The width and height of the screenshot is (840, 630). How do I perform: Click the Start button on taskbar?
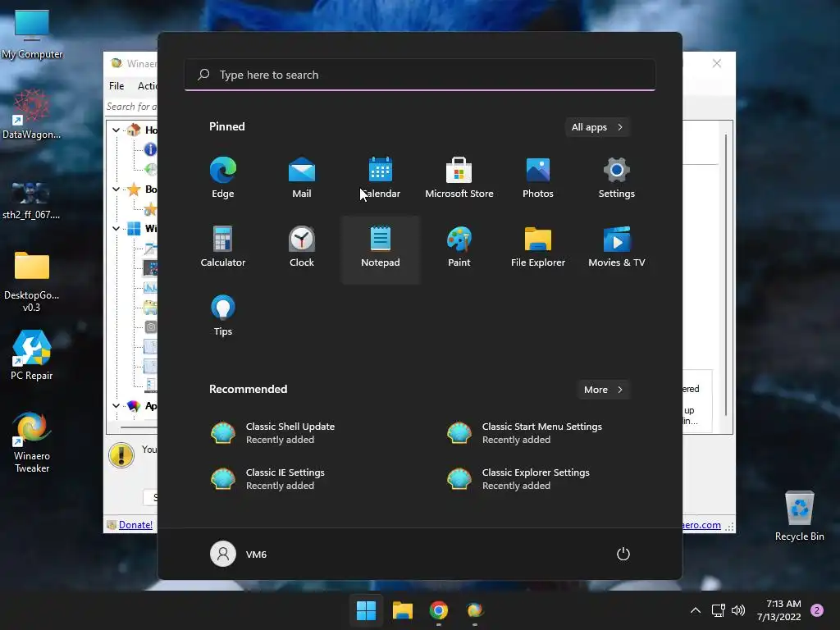[x=367, y=610]
